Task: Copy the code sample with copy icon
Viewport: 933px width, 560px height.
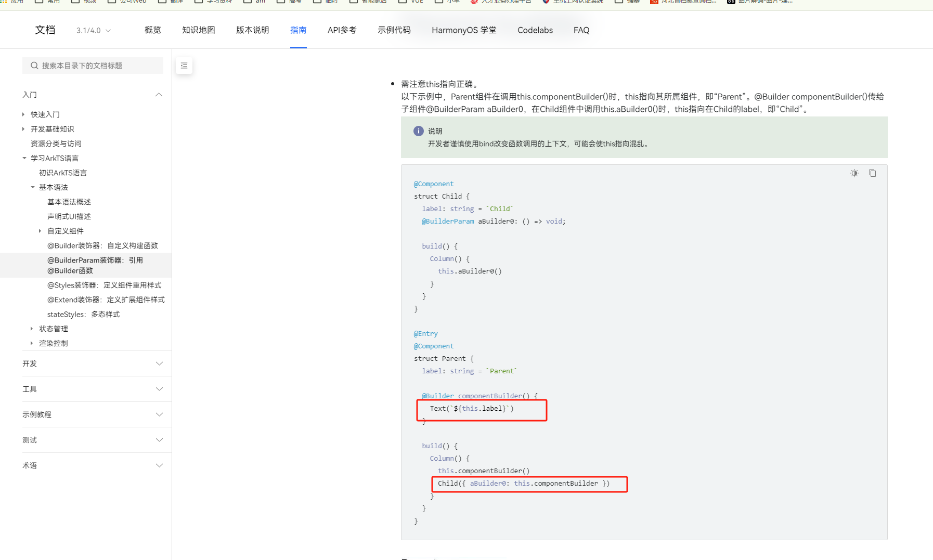Action: (873, 173)
